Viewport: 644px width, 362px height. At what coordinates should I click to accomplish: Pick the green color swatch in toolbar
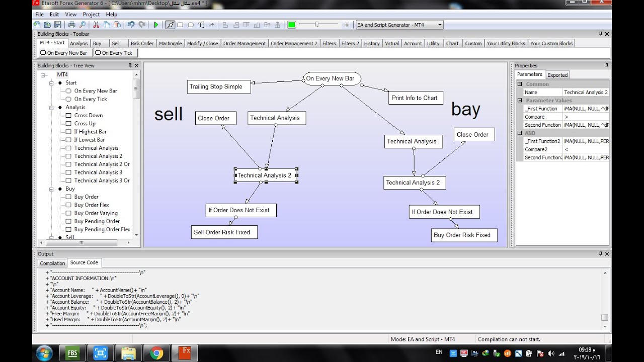click(291, 25)
